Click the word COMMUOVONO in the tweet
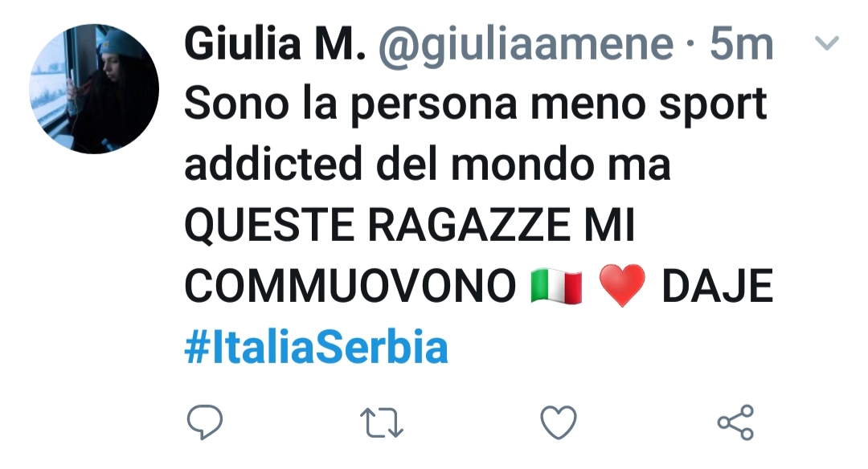This screenshot has height=469, width=868. (350, 287)
